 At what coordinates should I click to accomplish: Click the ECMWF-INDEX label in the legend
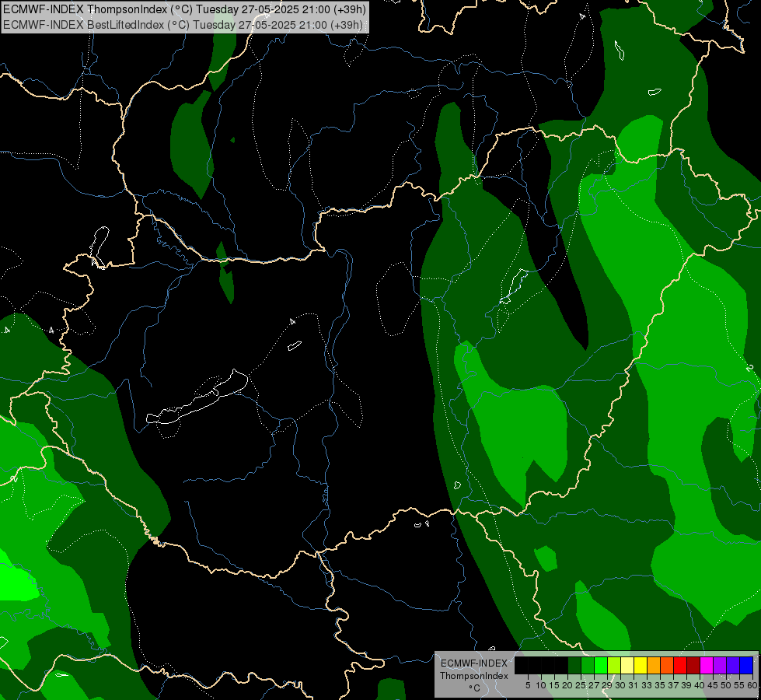coord(474,663)
